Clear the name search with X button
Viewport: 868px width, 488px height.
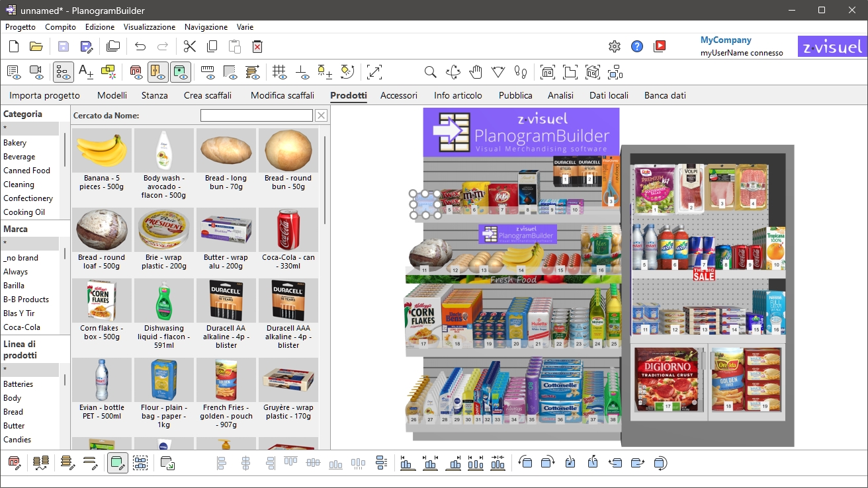[x=321, y=116]
